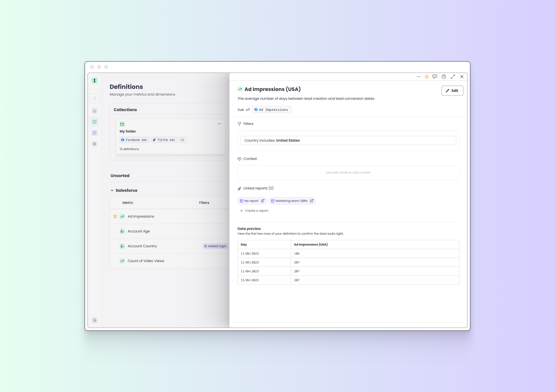Click the Filters funnel icon
The width and height of the screenshot is (555, 392).
coord(239,124)
